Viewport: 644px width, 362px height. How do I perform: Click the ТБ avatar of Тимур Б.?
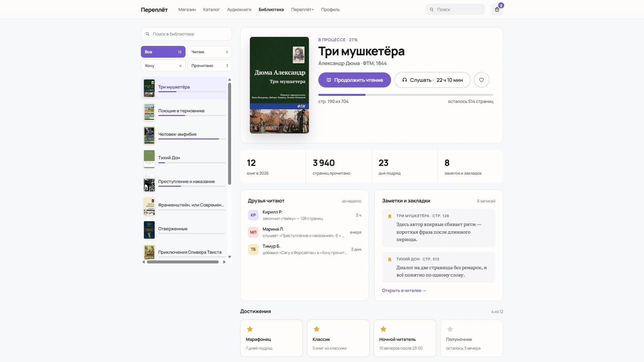(x=253, y=249)
